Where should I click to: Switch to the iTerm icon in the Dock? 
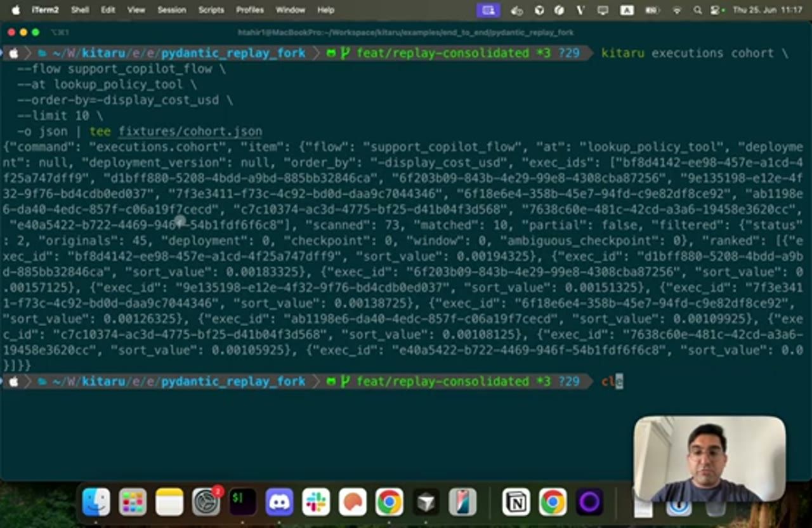[242, 503]
